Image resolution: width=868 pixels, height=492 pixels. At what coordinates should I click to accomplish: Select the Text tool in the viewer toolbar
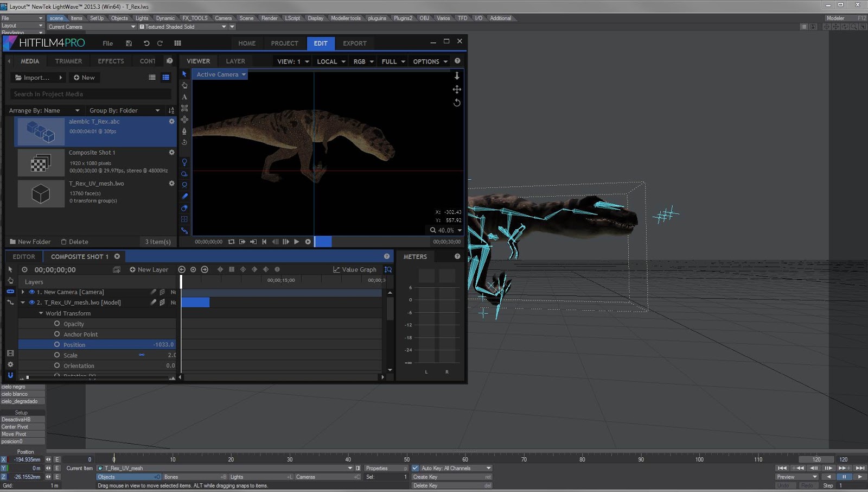tap(184, 96)
